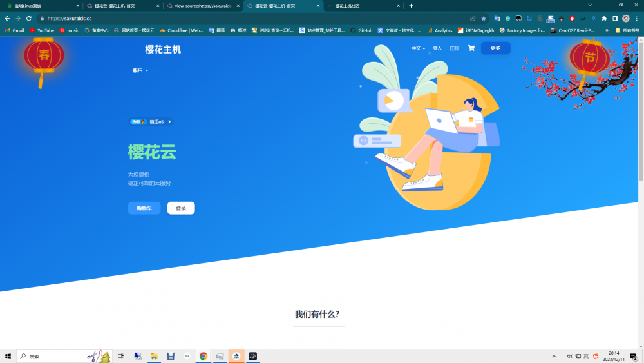
Task: Open Task View on the taskbar
Action: [121, 357]
